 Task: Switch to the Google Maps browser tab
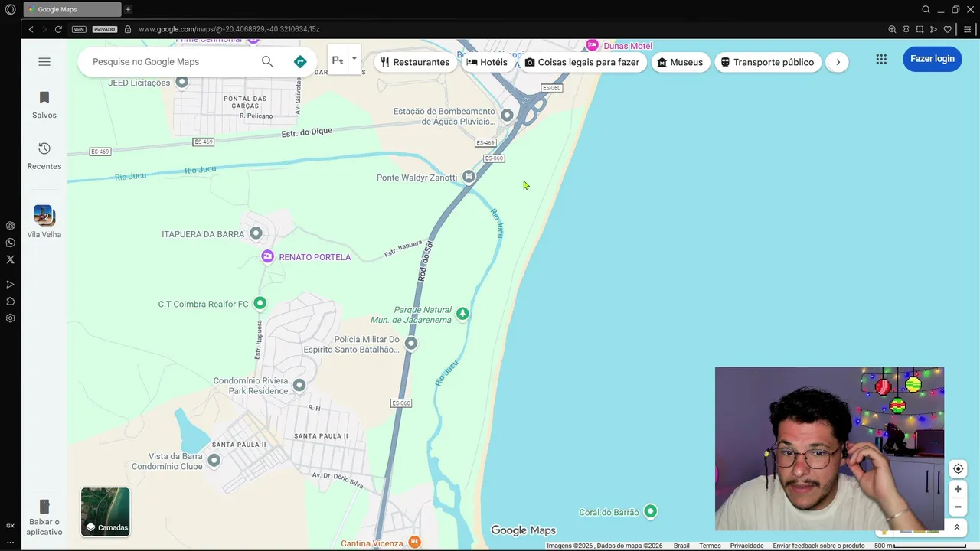[72, 10]
